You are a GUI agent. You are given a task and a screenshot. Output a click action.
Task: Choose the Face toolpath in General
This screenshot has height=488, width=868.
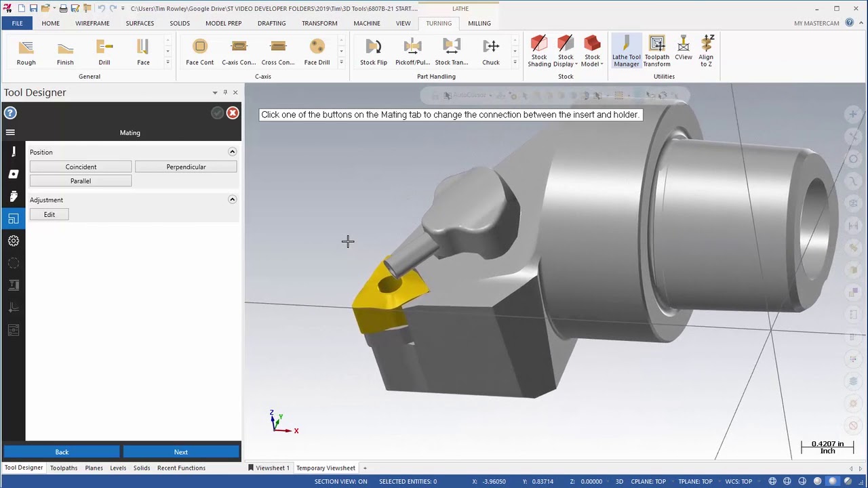click(x=143, y=53)
